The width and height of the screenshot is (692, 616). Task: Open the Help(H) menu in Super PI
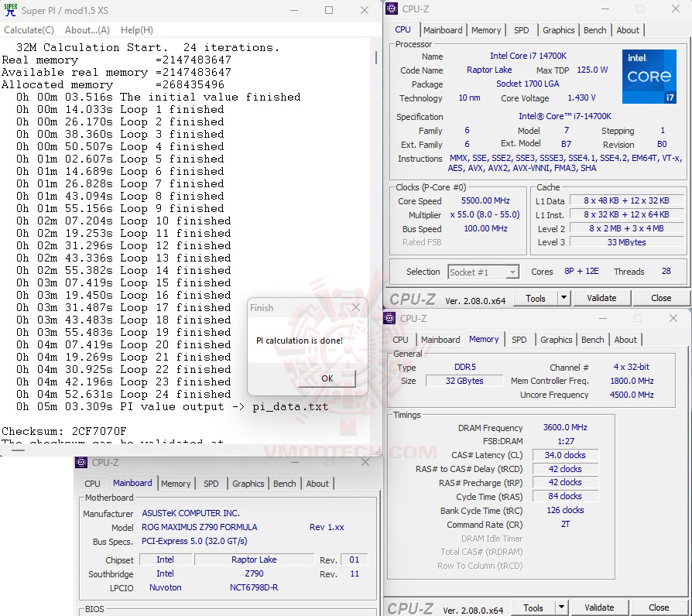(x=137, y=30)
